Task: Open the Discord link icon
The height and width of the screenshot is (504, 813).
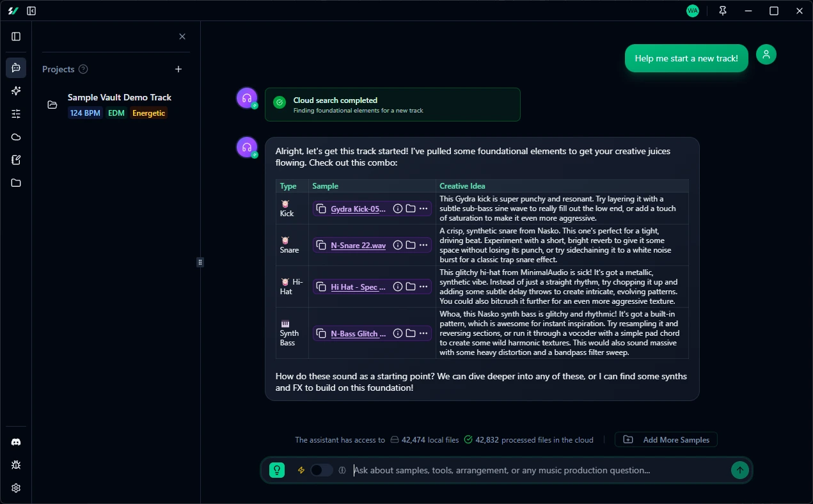Action: (16, 442)
